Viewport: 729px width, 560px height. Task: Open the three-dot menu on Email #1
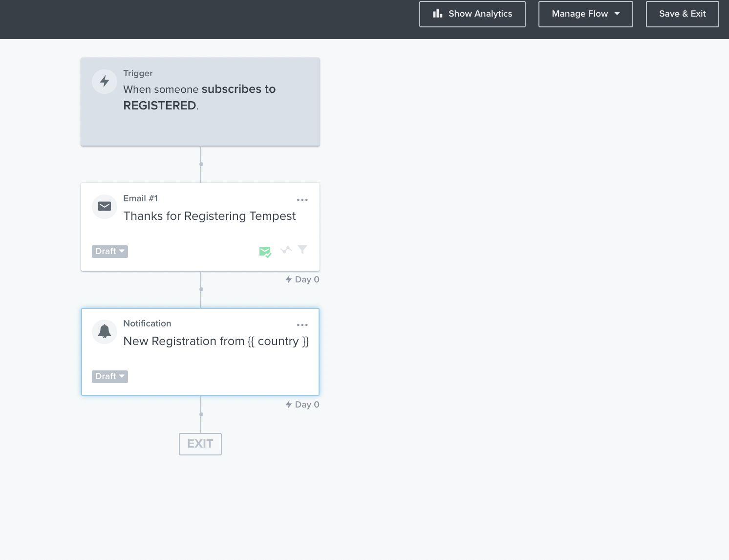tap(302, 200)
